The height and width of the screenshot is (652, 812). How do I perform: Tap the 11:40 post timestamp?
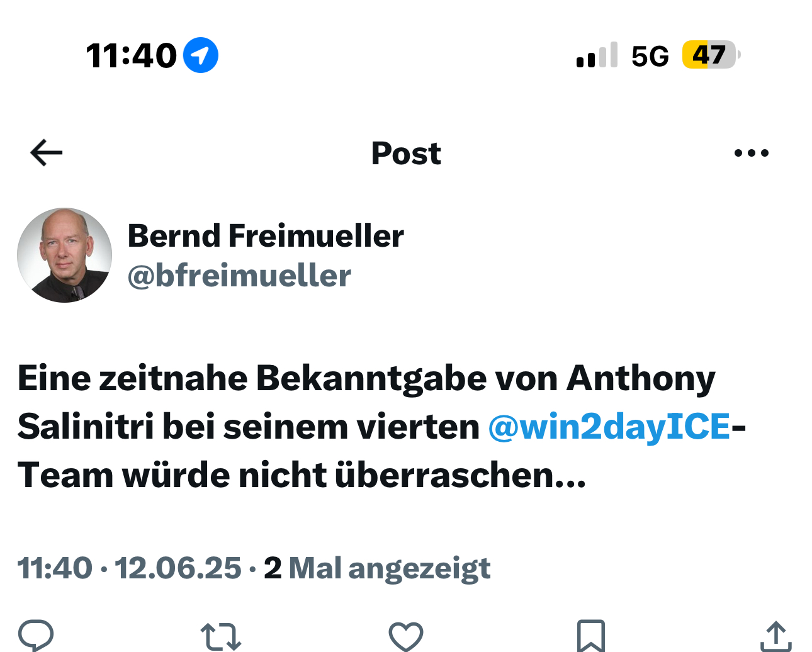click(x=55, y=568)
